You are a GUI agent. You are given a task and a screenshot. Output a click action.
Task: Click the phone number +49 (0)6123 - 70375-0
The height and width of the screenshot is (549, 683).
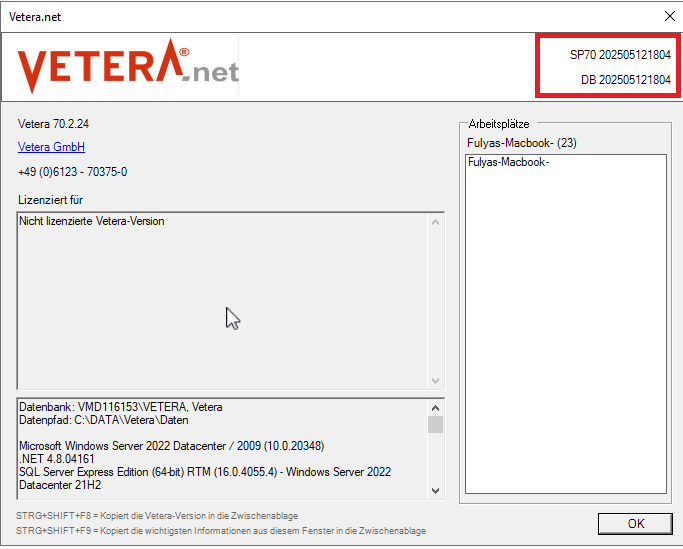72,172
